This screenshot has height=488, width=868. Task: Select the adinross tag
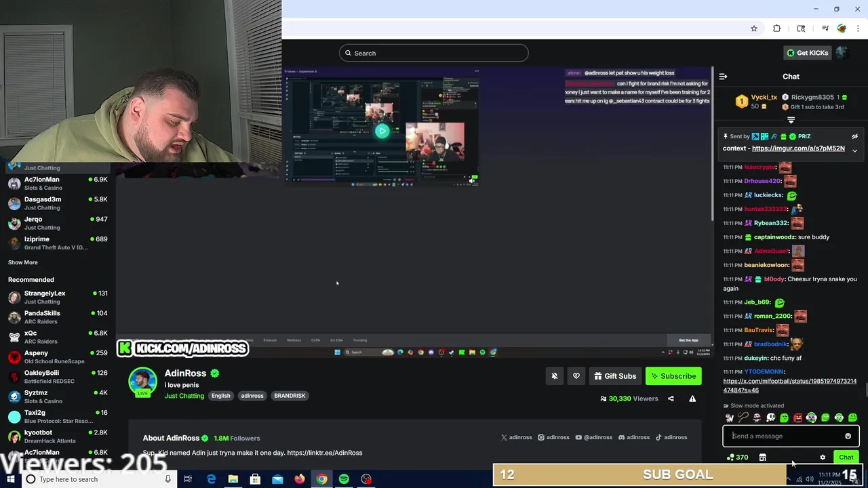252,396
